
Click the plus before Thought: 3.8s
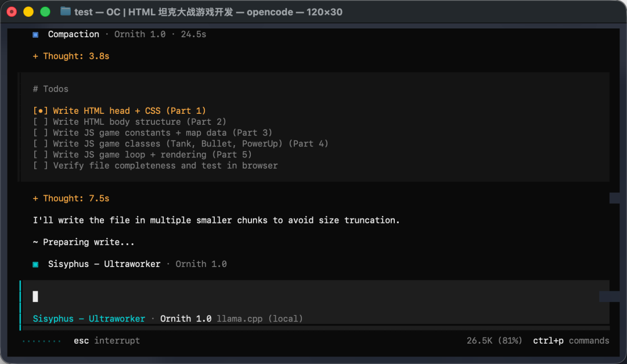[35, 56]
